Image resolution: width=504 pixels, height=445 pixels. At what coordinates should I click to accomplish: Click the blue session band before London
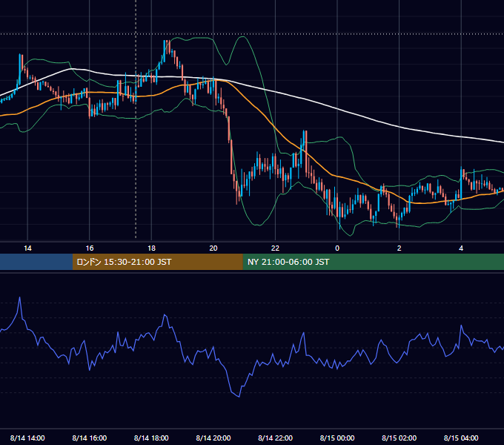(36, 262)
